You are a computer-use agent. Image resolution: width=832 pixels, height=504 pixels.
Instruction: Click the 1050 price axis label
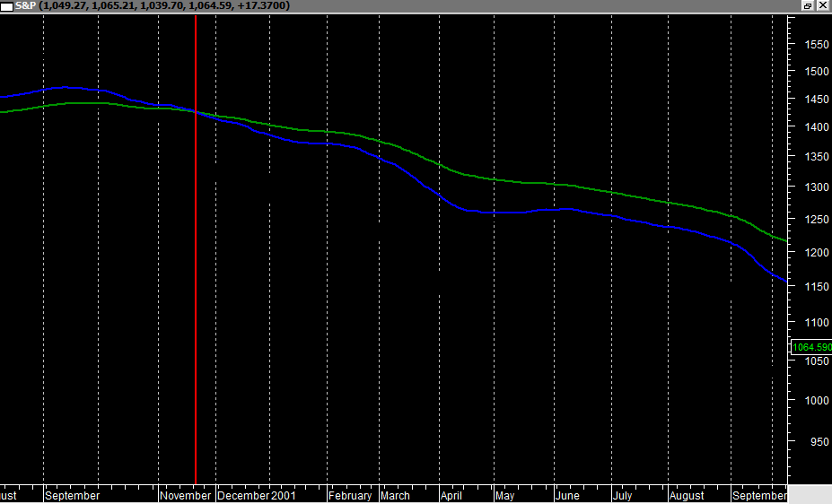pos(817,361)
